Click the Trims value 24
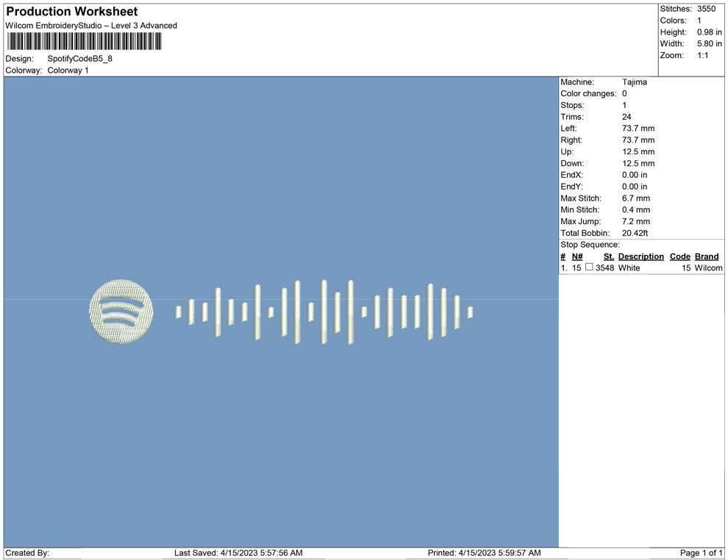This screenshot has width=728, height=560. point(627,117)
